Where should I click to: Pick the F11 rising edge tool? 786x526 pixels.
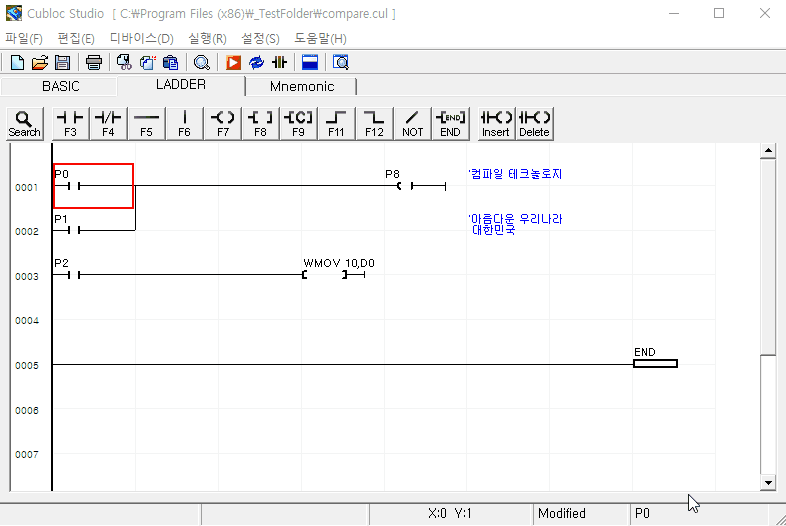pos(336,123)
